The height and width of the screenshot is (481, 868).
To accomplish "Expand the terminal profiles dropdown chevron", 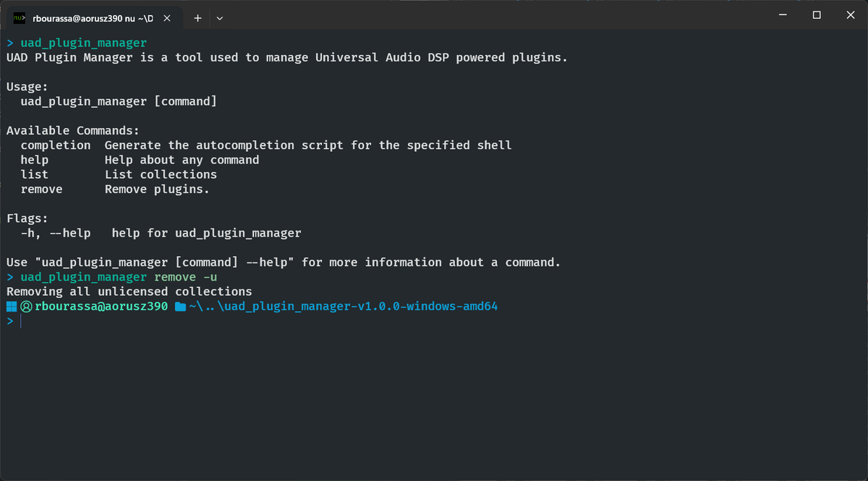I will tap(220, 17).
